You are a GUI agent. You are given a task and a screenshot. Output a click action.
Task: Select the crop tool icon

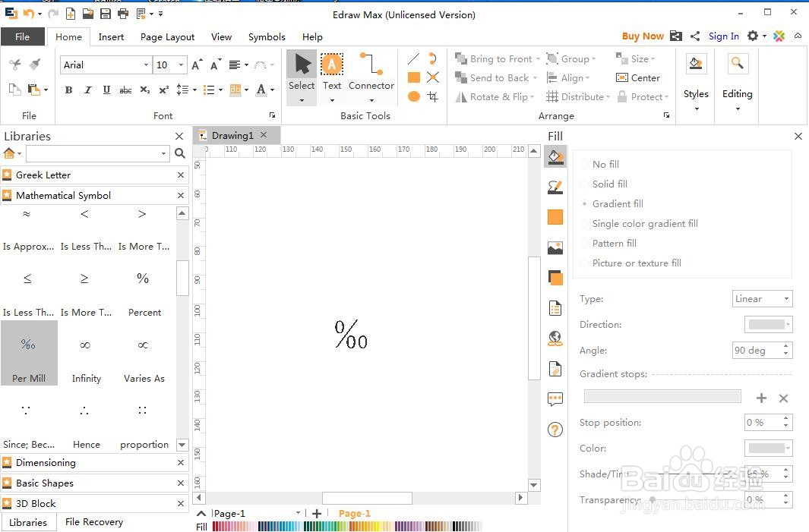pyautogui.click(x=433, y=96)
